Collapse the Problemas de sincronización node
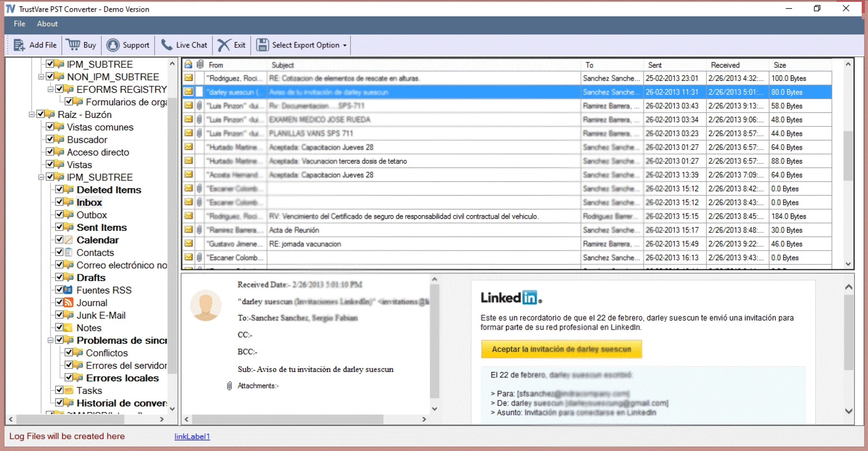The image size is (868, 451). (51, 340)
